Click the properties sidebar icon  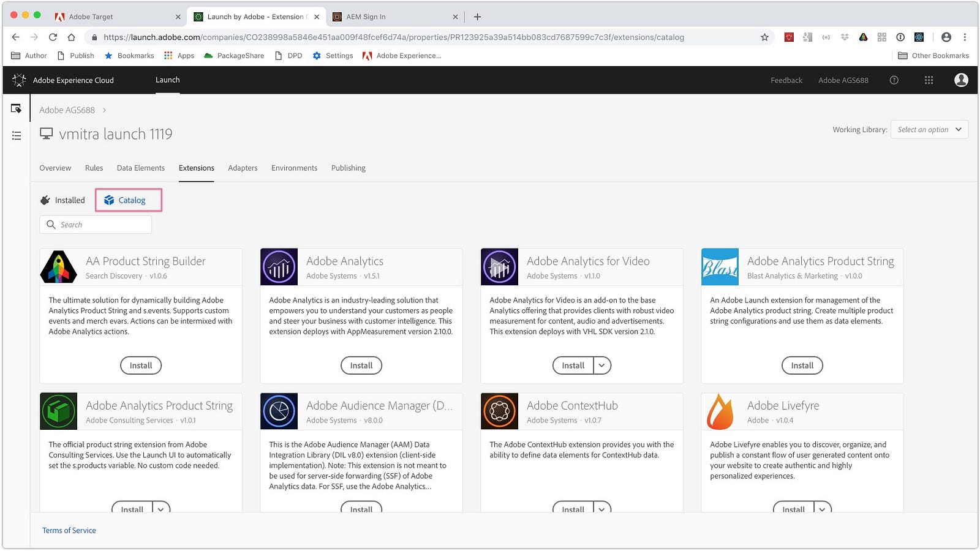pyautogui.click(x=17, y=108)
